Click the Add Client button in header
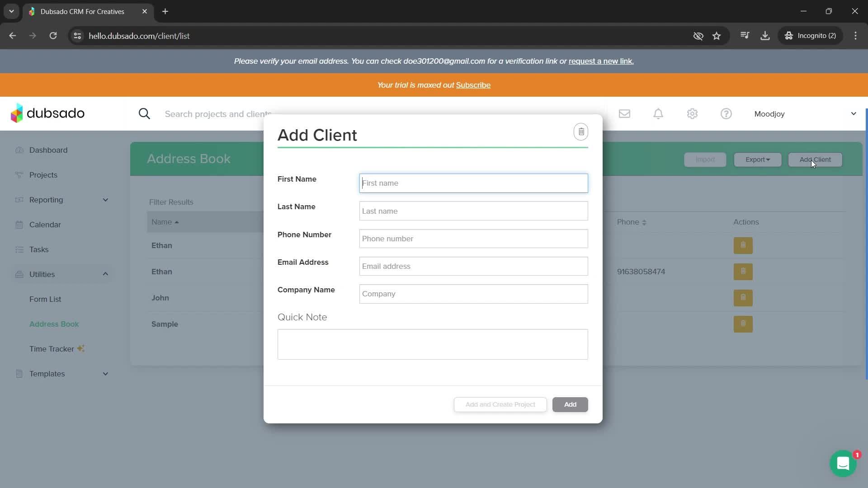This screenshot has width=868, height=488. [x=815, y=160]
